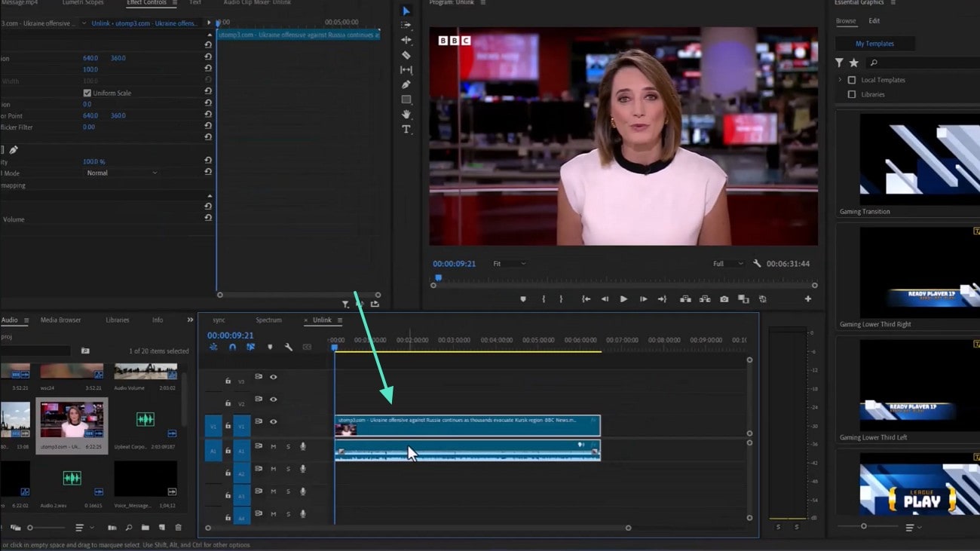The width and height of the screenshot is (980, 551).
Task: Switch to the Spectrum sequence tab
Action: coord(268,320)
